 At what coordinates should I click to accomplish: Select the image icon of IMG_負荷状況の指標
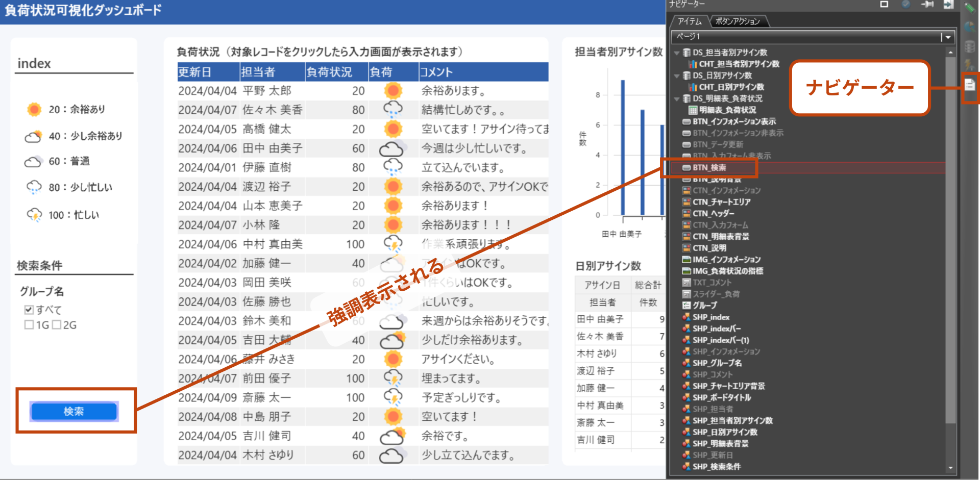(687, 271)
